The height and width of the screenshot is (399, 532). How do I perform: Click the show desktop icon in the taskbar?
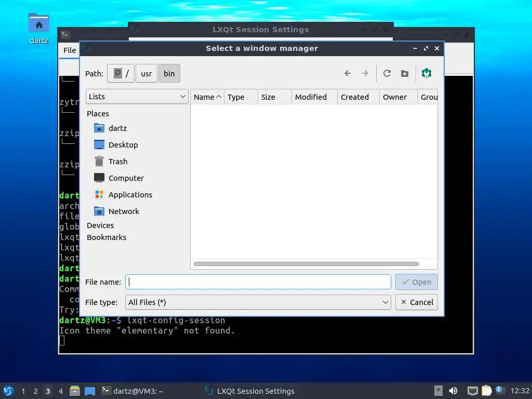[x=90, y=391]
